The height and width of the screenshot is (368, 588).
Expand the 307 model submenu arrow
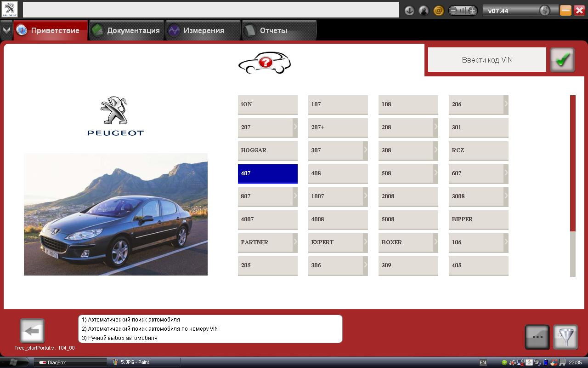pyautogui.click(x=365, y=150)
